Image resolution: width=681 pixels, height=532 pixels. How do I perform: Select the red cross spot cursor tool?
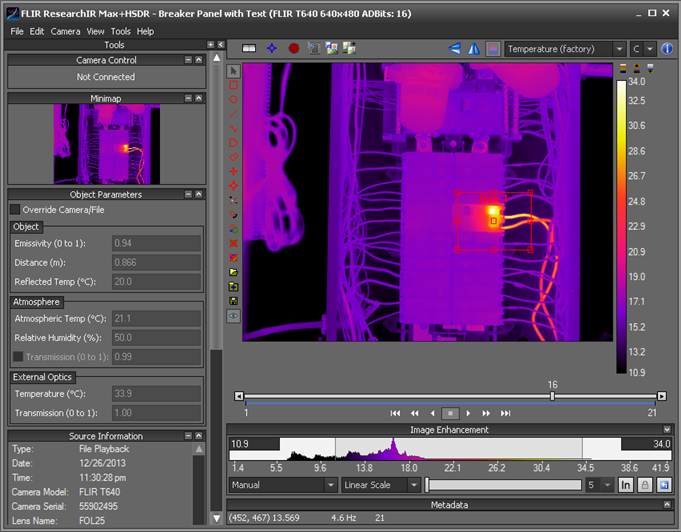click(233, 171)
